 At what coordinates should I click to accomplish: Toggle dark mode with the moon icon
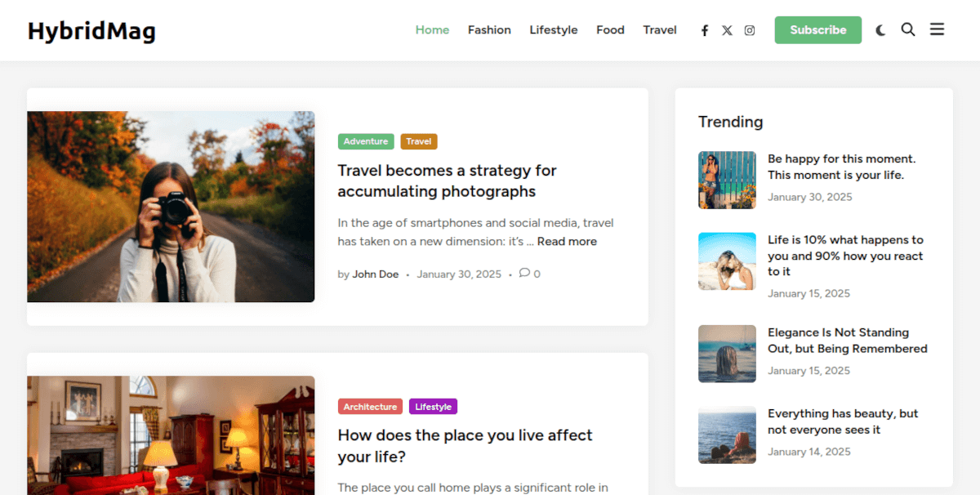pyautogui.click(x=880, y=30)
